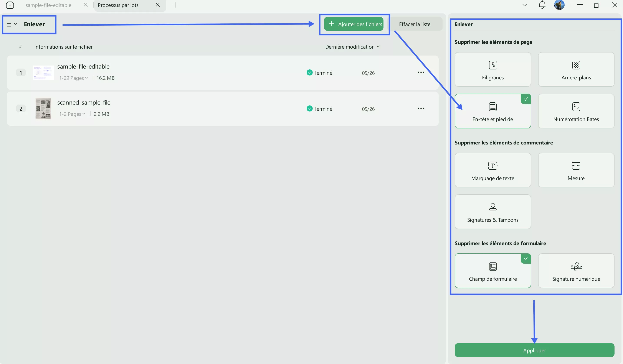Expand the 1-2 Pages range dropdown

tap(72, 114)
